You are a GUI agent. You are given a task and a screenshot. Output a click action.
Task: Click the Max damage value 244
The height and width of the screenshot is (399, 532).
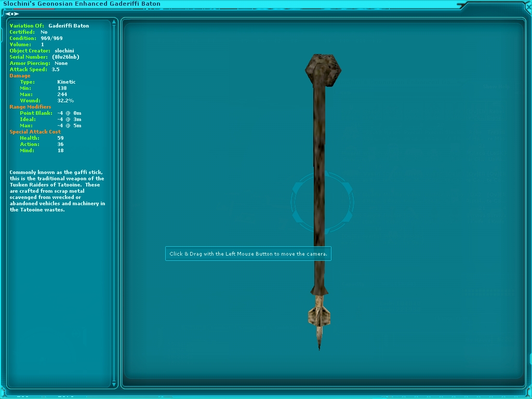pos(62,95)
